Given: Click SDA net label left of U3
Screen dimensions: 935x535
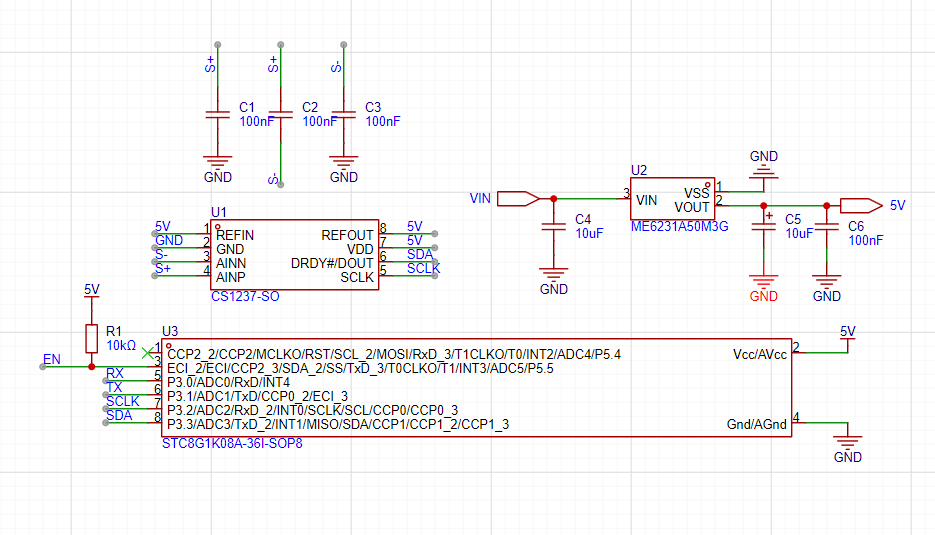Looking at the screenshot, I should 119,416.
